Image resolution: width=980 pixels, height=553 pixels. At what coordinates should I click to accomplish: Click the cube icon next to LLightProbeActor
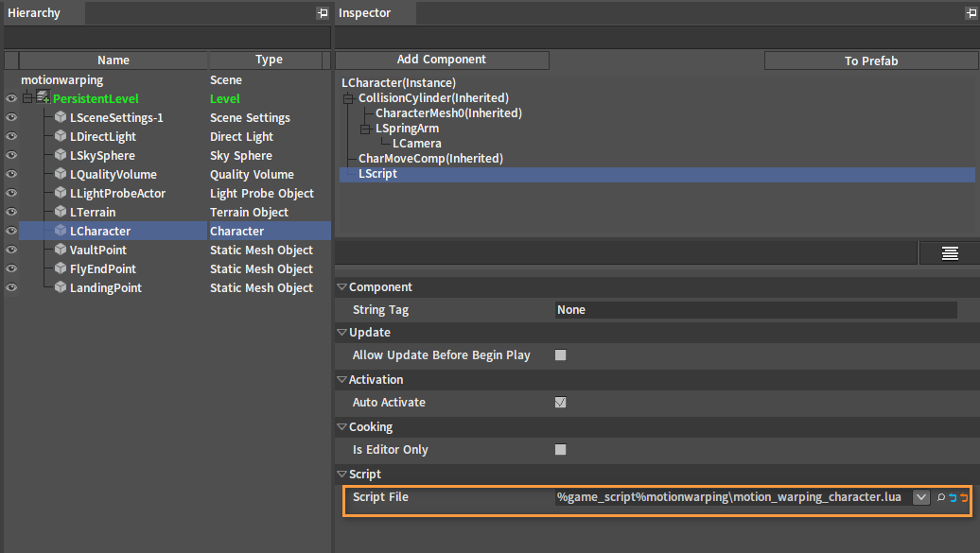pos(60,193)
